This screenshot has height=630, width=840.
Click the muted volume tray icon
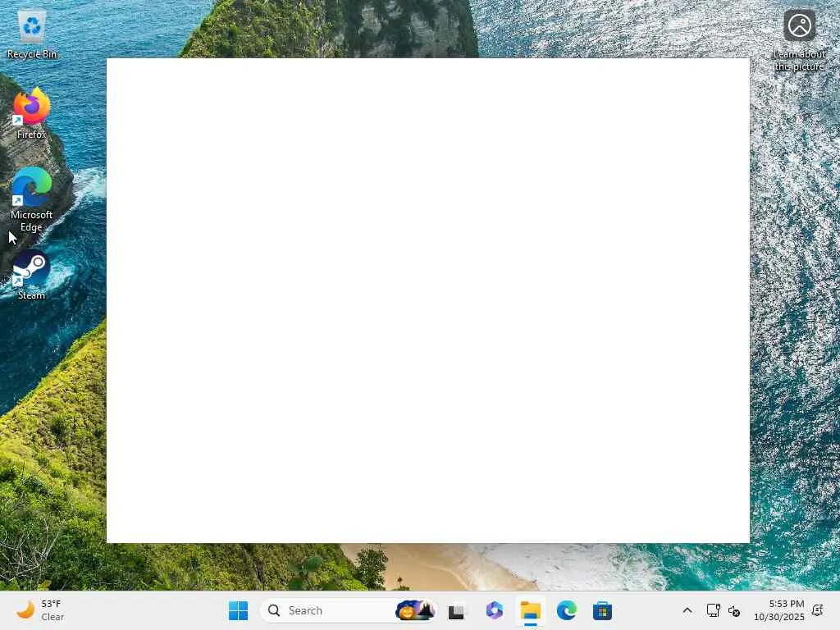point(734,610)
